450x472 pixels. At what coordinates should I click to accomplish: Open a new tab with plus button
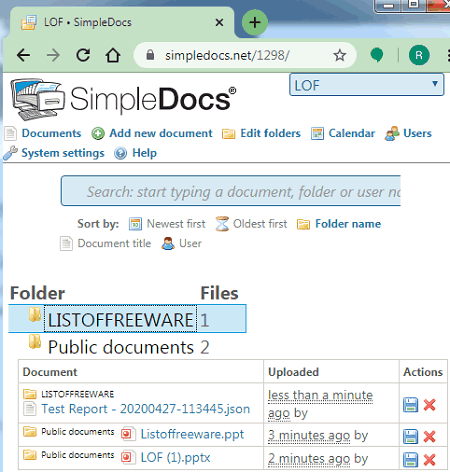point(255,23)
